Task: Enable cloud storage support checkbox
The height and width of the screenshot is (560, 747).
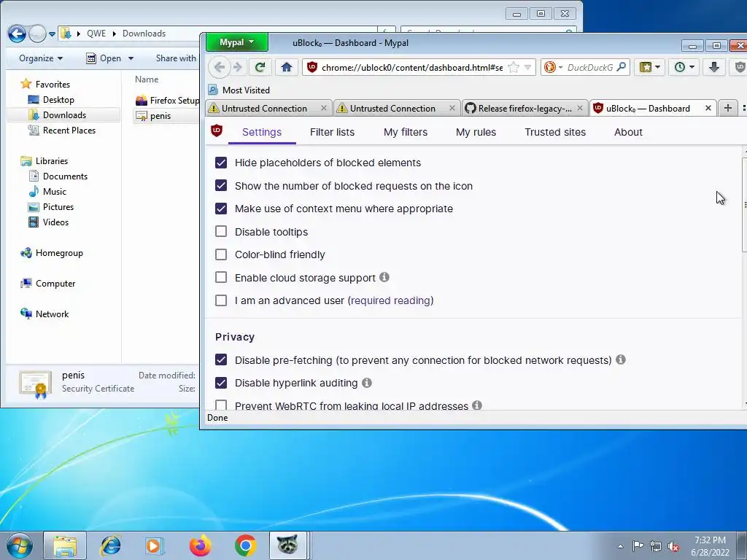Action: (x=221, y=277)
